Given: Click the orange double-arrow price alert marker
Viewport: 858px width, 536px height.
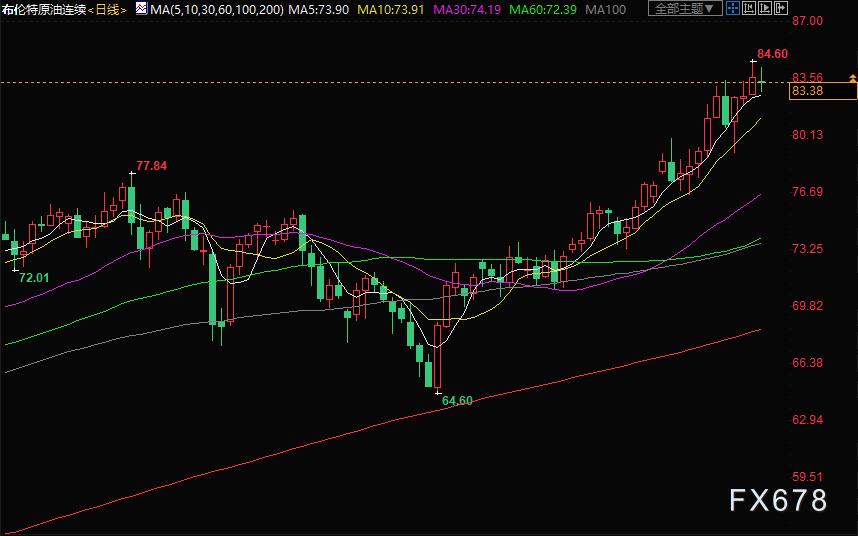Looking at the screenshot, I should [x=853, y=79].
